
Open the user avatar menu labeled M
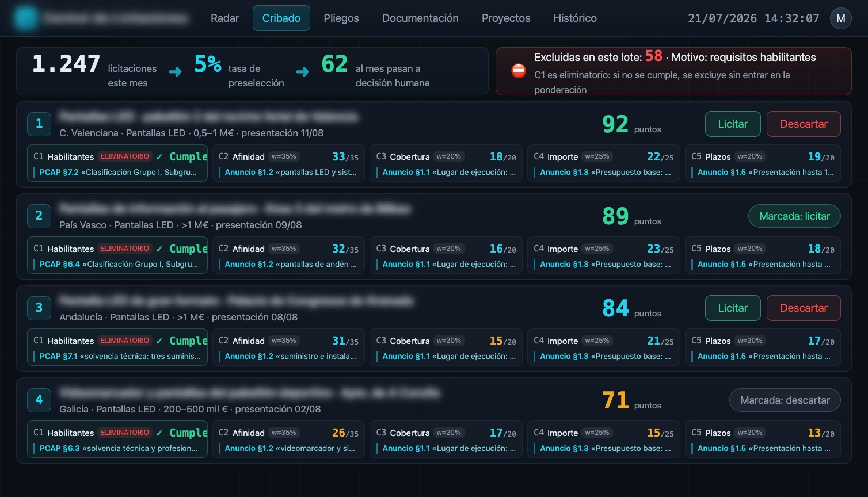(x=840, y=18)
